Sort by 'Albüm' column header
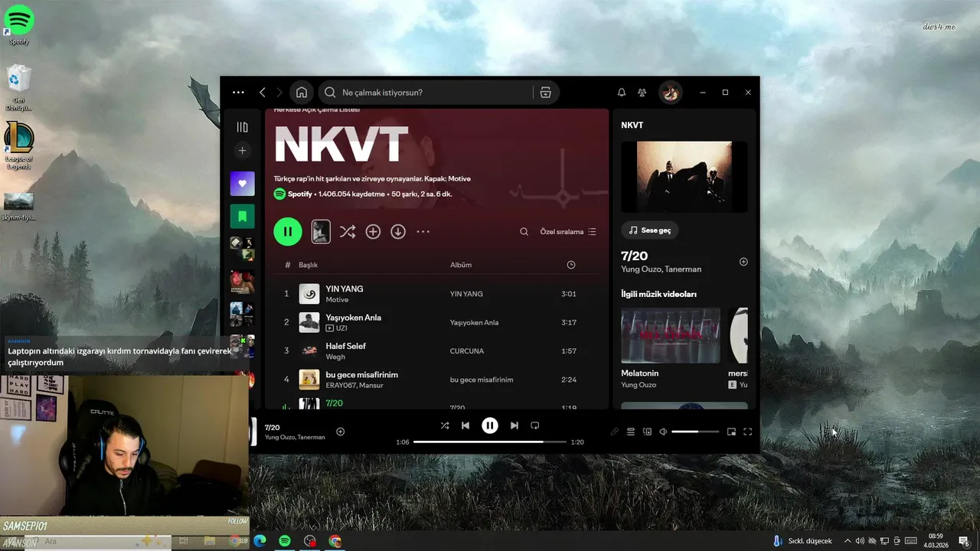Screen dimensions: 980x551 point(461,265)
